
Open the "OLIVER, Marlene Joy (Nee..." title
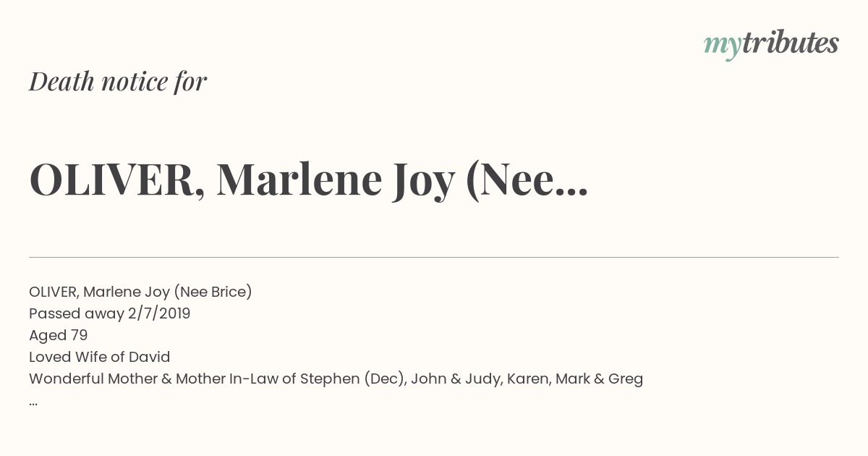(309, 180)
